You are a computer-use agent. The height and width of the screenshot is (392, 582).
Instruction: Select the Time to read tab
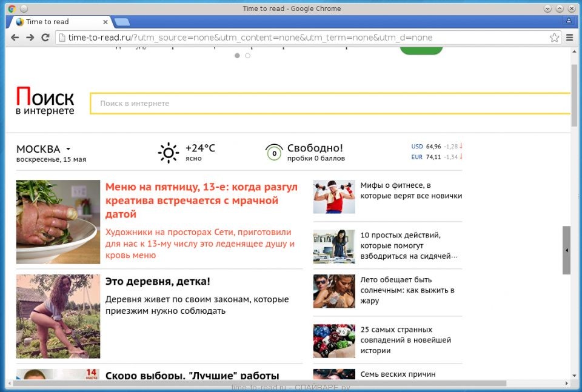59,22
